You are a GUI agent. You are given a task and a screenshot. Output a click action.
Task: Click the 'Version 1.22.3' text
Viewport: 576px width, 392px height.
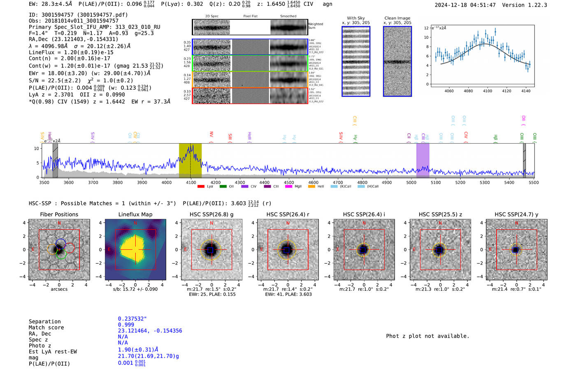click(x=525, y=5)
